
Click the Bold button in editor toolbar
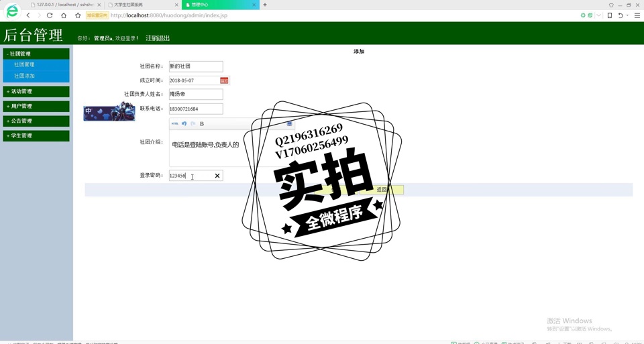point(202,123)
